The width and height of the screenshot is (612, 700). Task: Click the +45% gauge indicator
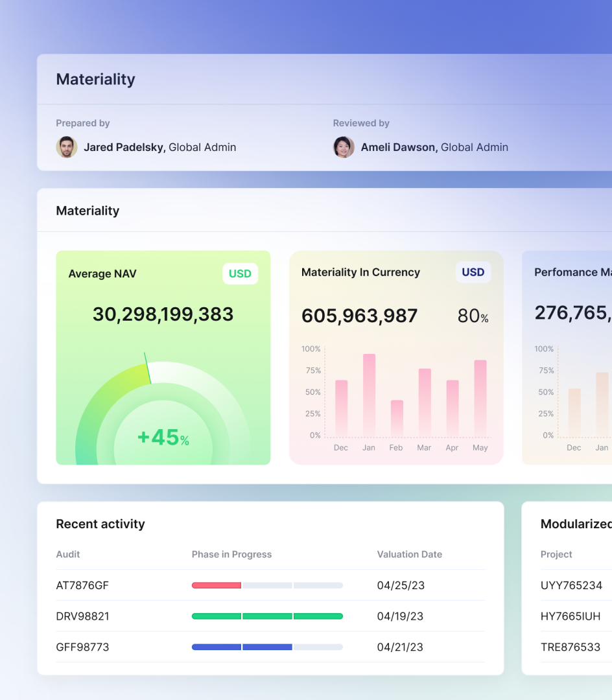coord(163,437)
